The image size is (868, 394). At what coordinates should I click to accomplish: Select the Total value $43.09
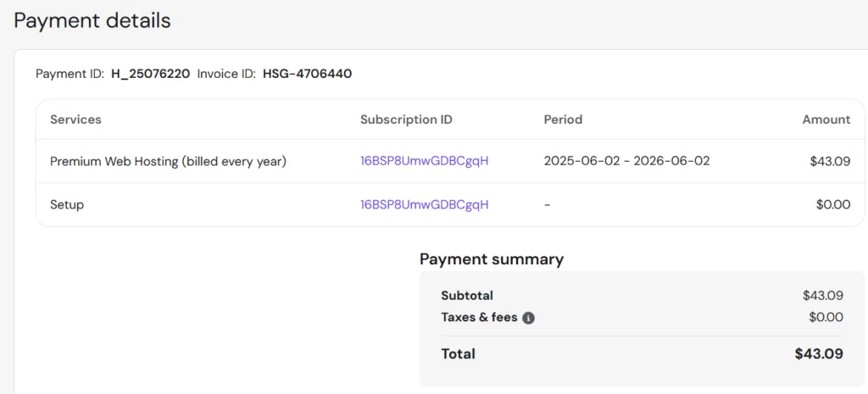[819, 353]
